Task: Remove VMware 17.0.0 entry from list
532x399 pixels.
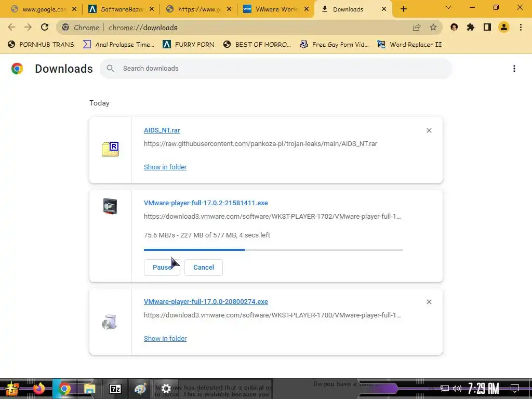Action: click(x=429, y=302)
